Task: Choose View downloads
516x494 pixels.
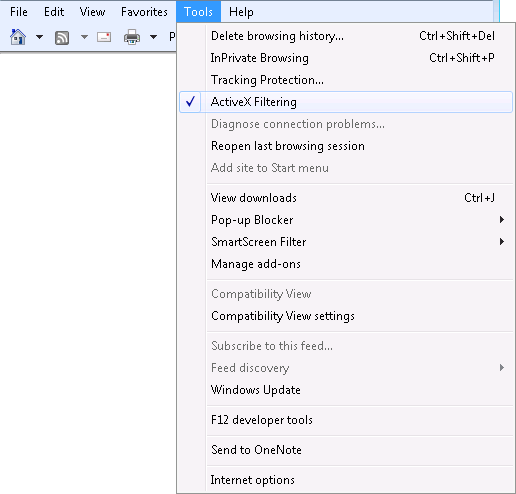Action: 346,198
